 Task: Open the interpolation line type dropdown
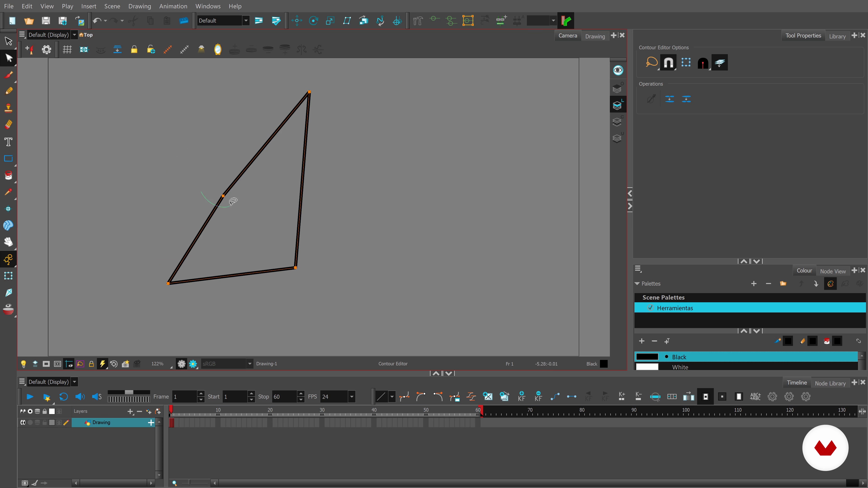tap(392, 396)
